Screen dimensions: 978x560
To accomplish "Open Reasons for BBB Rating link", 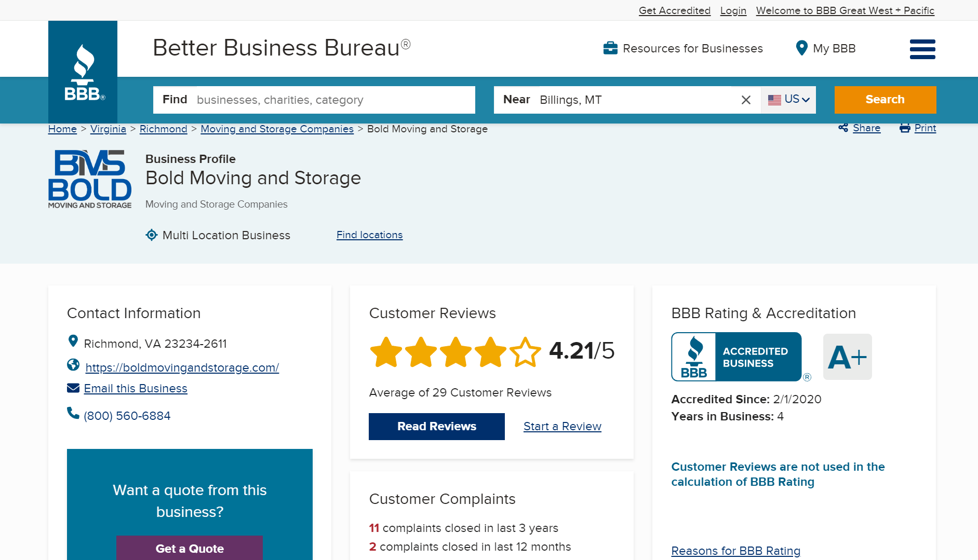I will (735, 551).
